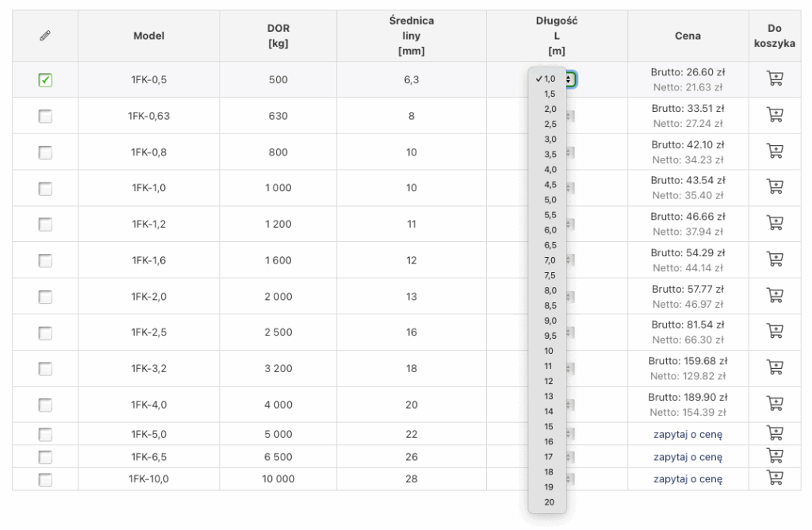Select the 1FK-3,2 row checkbox
The image size is (812, 530).
(45, 369)
